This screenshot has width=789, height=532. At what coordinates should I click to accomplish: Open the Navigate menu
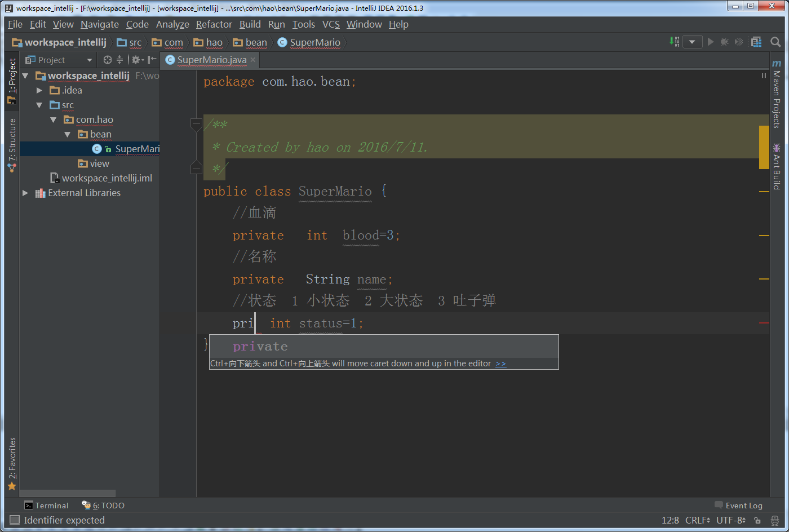[100, 24]
